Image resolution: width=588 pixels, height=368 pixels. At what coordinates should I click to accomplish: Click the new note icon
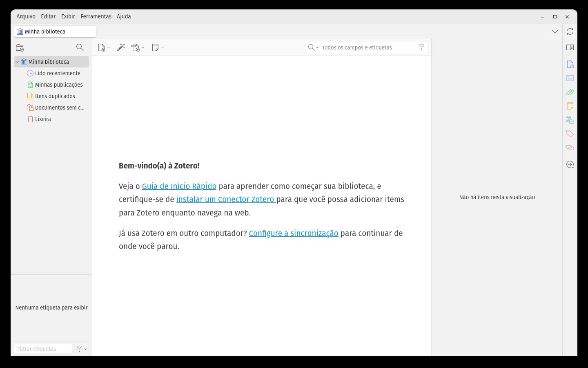[156, 47]
